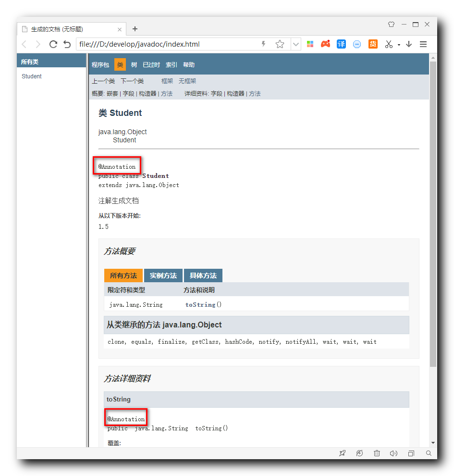The width and height of the screenshot is (454, 476).
Task: Click the 框架 link
Action: pyautogui.click(x=167, y=81)
